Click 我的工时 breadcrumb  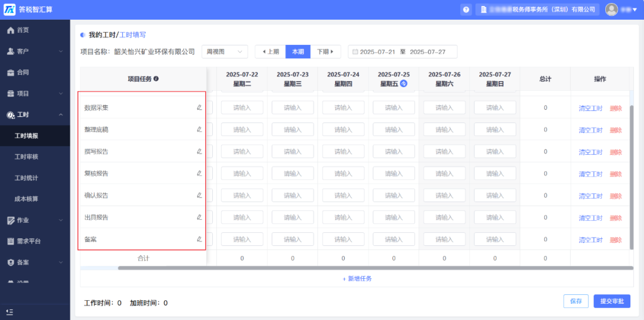point(103,35)
